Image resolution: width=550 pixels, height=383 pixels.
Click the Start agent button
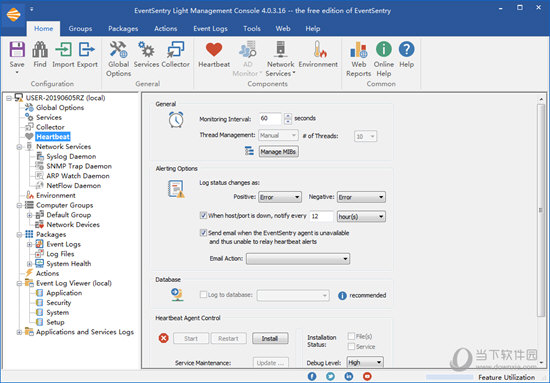coord(191,338)
